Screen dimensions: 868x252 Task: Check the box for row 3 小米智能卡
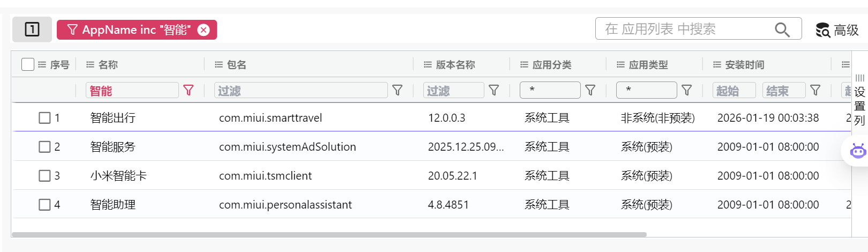(44, 176)
